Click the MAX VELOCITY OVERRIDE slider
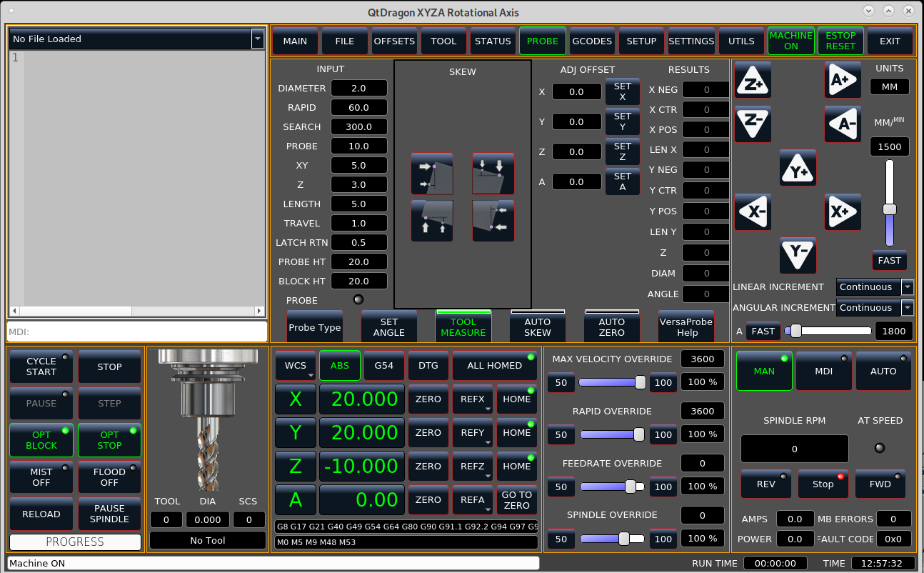This screenshot has width=924, height=573. pyautogui.click(x=612, y=382)
